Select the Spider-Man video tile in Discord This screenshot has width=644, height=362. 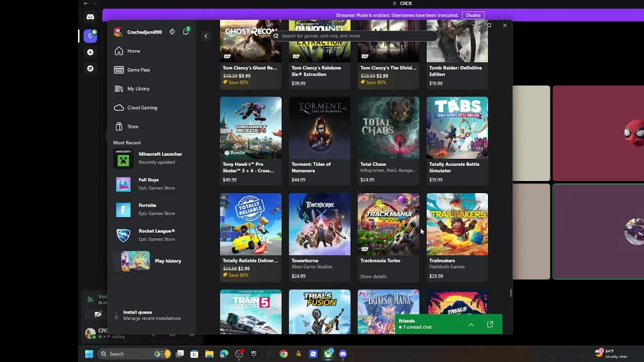[598, 133]
